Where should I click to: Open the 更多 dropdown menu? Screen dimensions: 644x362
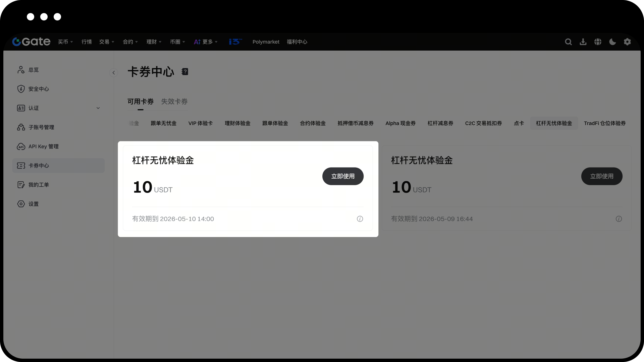(x=206, y=42)
